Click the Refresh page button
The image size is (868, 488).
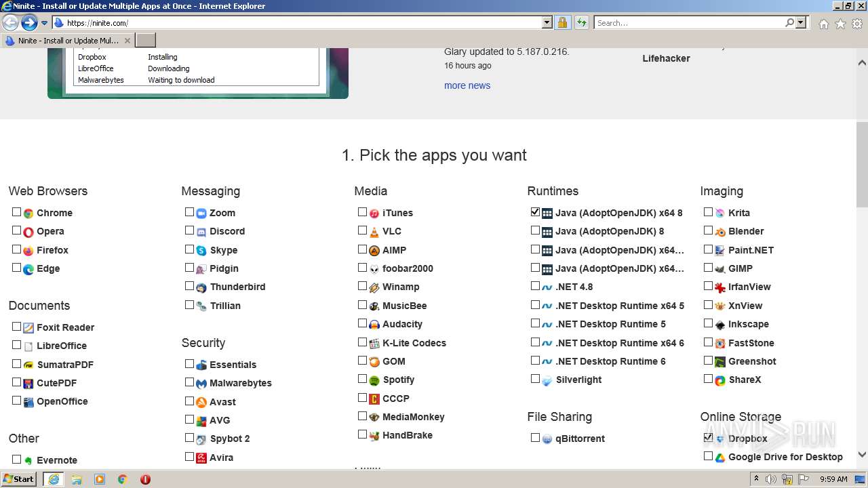581,22
